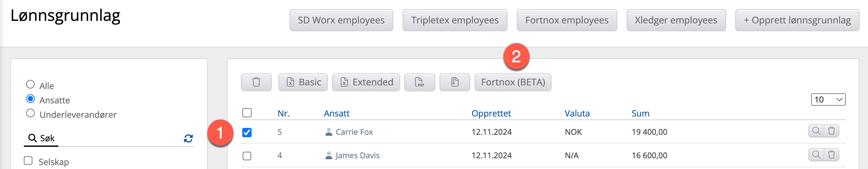Click the Fortnox (BETA) export button
This screenshot has width=868, height=169.
pyautogui.click(x=513, y=82)
